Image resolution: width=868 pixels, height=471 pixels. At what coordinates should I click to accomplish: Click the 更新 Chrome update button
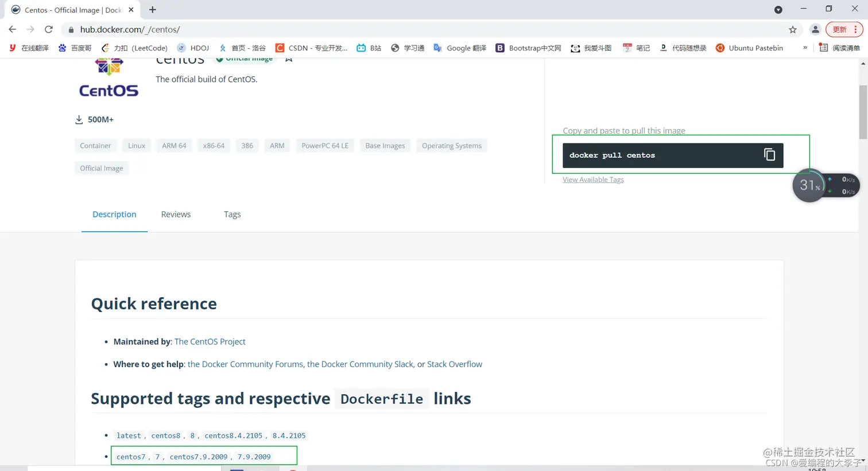click(844, 29)
